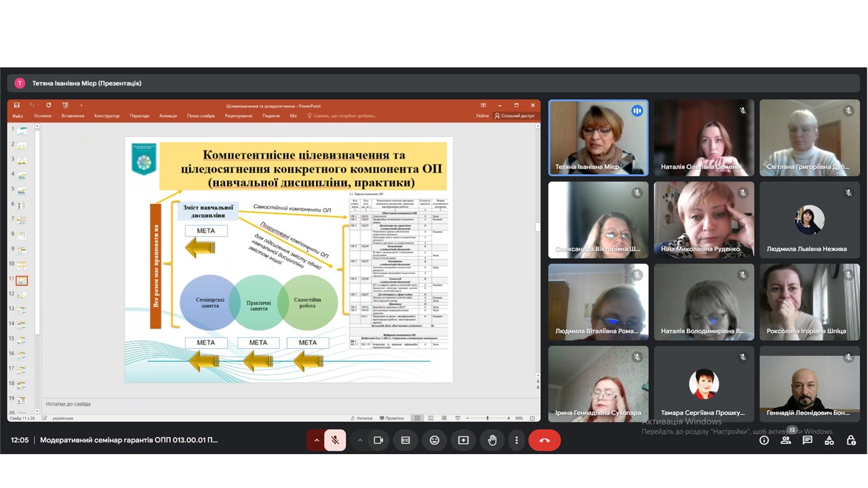The width and height of the screenshot is (868, 488).
Task: Expand video settings arrow beside camera
Action: 360,440
